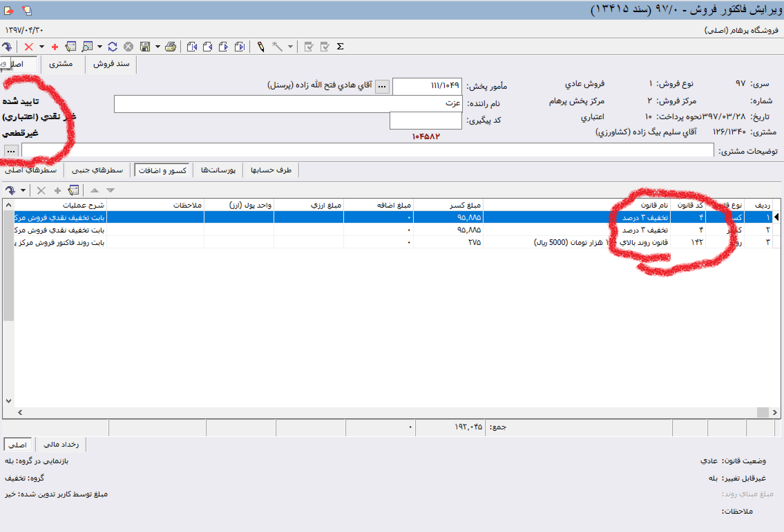
Task: Click the red X delete icon in the main toolbar
Action: point(29,47)
